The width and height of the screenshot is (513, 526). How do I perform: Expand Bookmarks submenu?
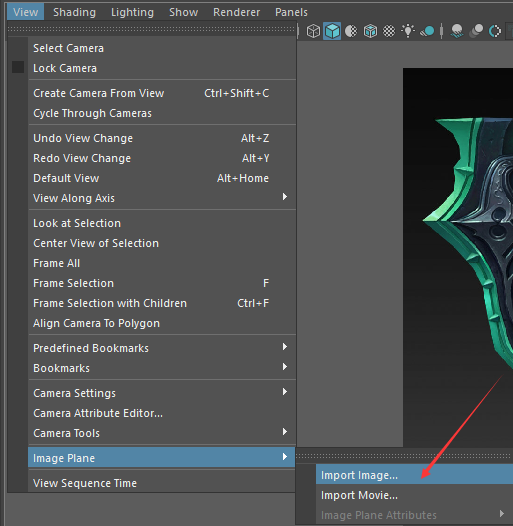click(x=162, y=368)
